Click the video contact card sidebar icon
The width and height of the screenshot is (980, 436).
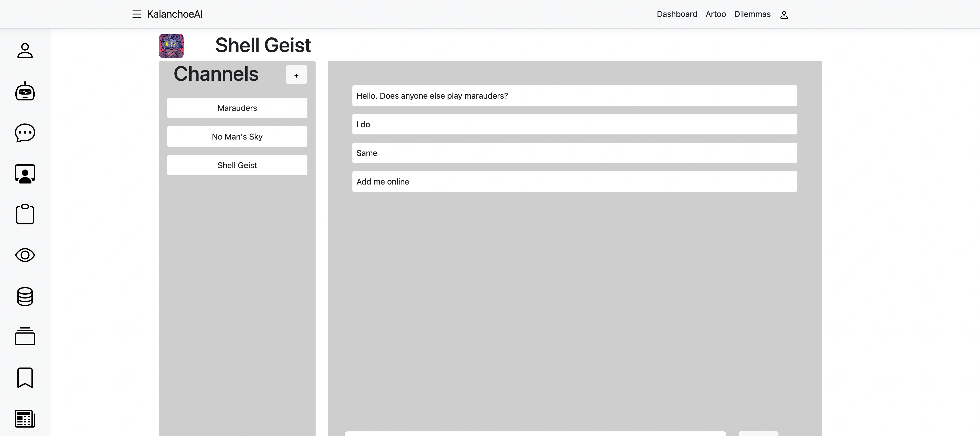pos(25,174)
